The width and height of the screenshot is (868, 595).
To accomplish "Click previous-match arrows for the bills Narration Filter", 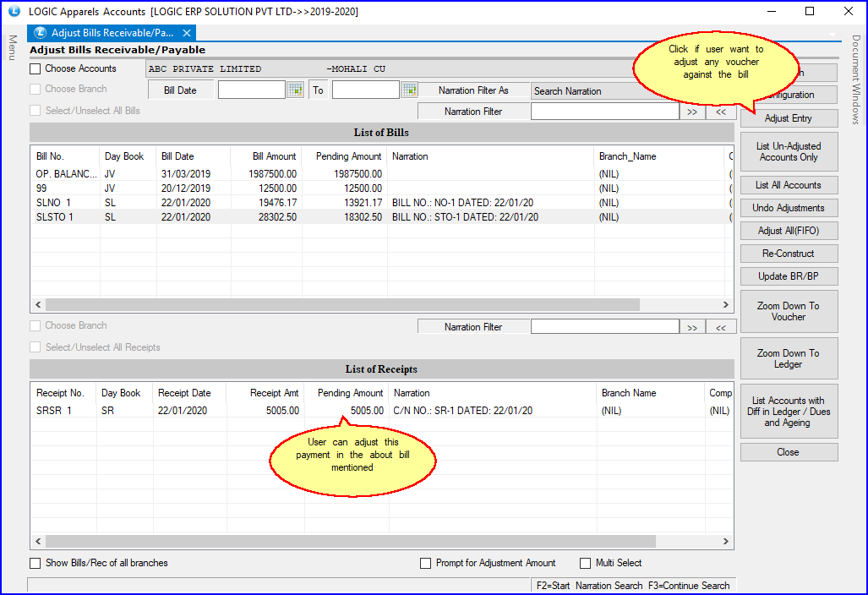I will [x=721, y=112].
